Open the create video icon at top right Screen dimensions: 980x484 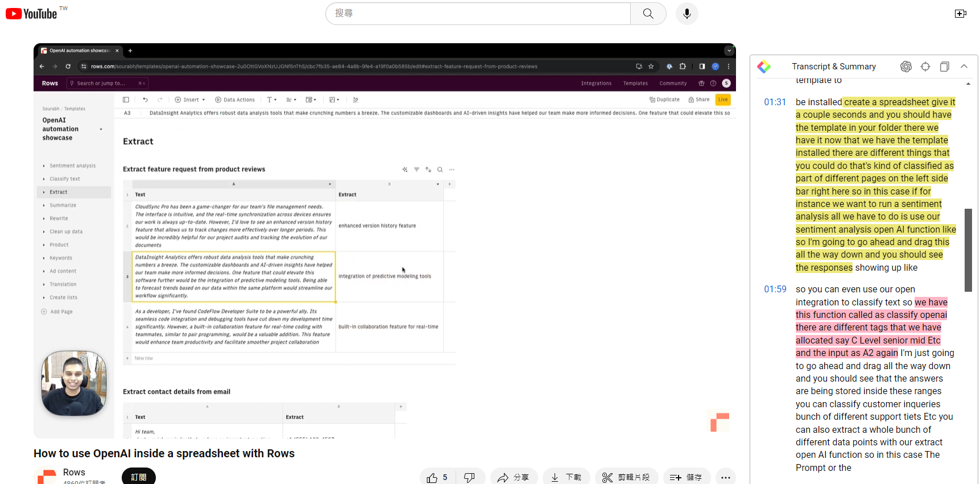(960, 14)
